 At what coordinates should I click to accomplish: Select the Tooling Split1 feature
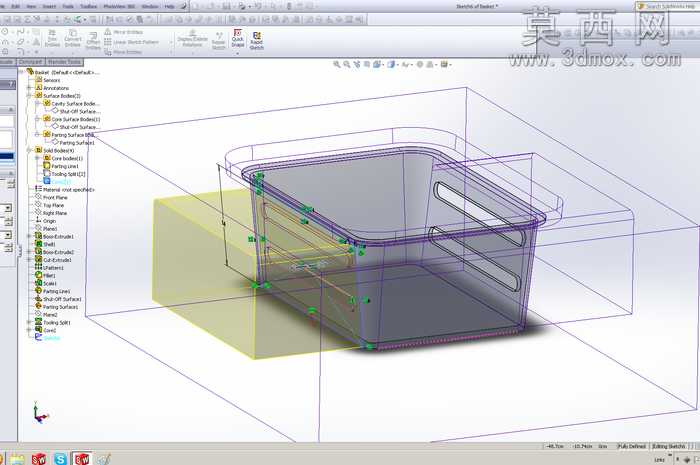pyautogui.click(x=53, y=322)
